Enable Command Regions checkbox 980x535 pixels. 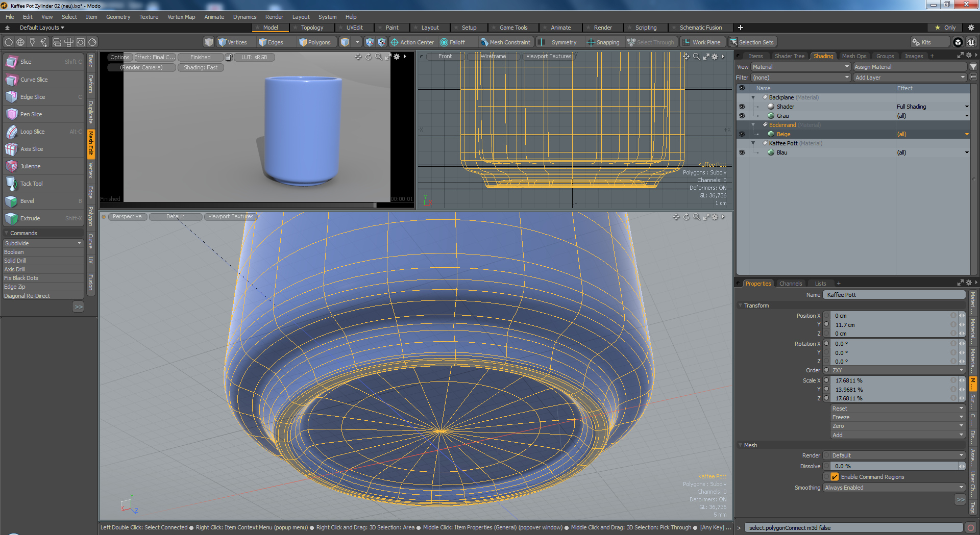click(x=835, y=477)
